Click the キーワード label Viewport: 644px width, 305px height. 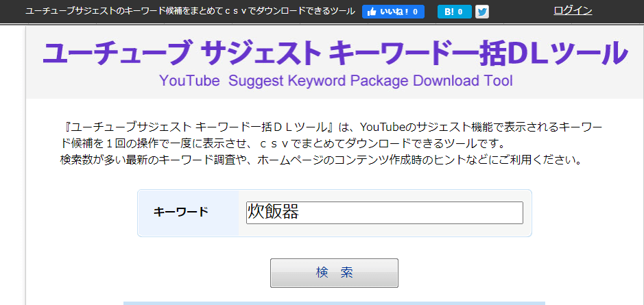180,212
